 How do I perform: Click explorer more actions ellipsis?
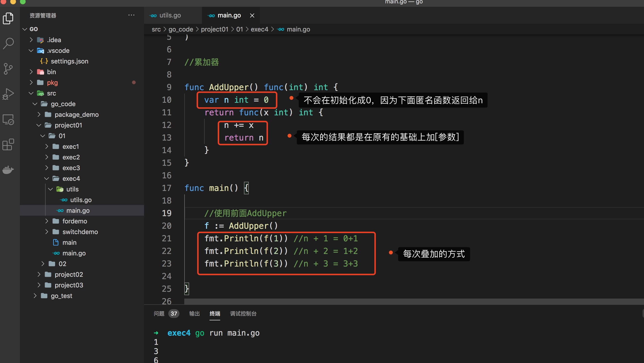(x=131, y=15)
